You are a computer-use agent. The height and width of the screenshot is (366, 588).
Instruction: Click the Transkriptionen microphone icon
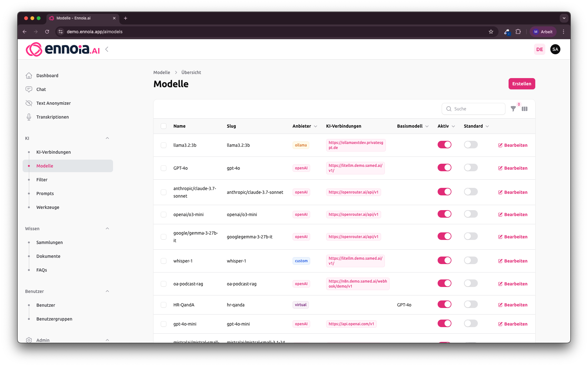[x=29, y=117]
